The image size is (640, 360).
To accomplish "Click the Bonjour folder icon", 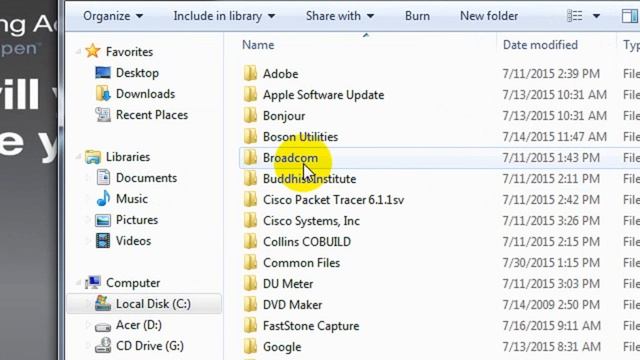I will coord(250,116).
